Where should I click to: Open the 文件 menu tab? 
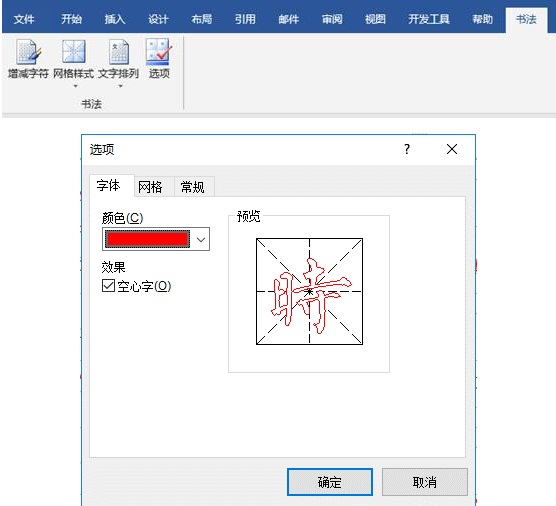24,19
